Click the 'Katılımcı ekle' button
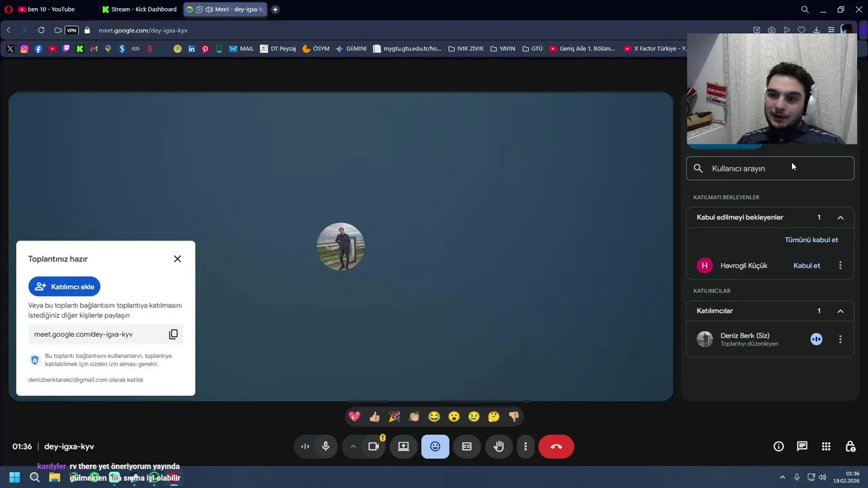 (x=64, y=287)
